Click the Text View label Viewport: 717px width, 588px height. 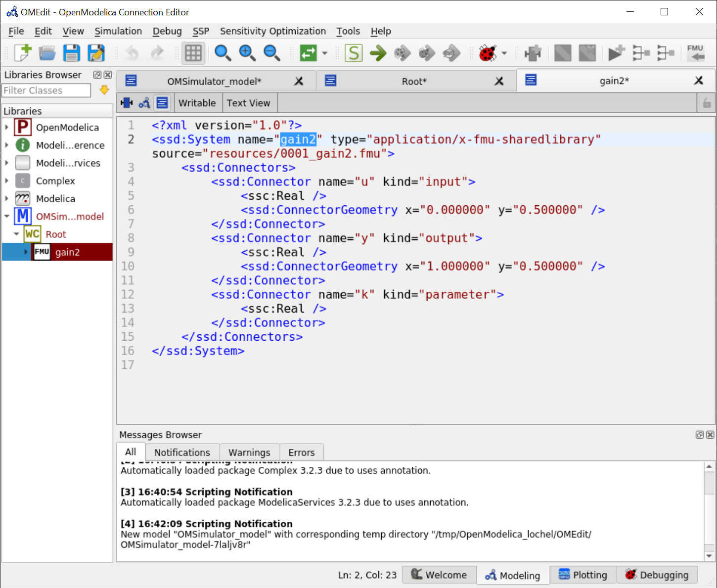click(249, 103)
